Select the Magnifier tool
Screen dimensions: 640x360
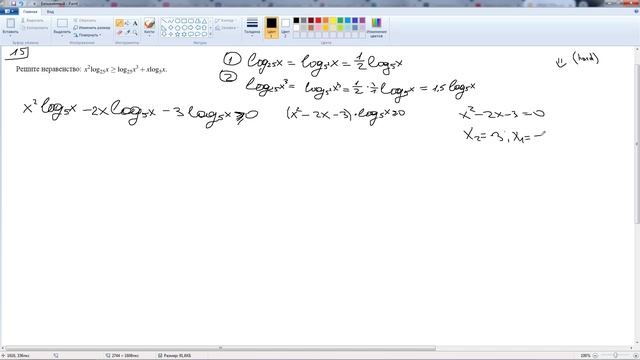coord(135,32)
